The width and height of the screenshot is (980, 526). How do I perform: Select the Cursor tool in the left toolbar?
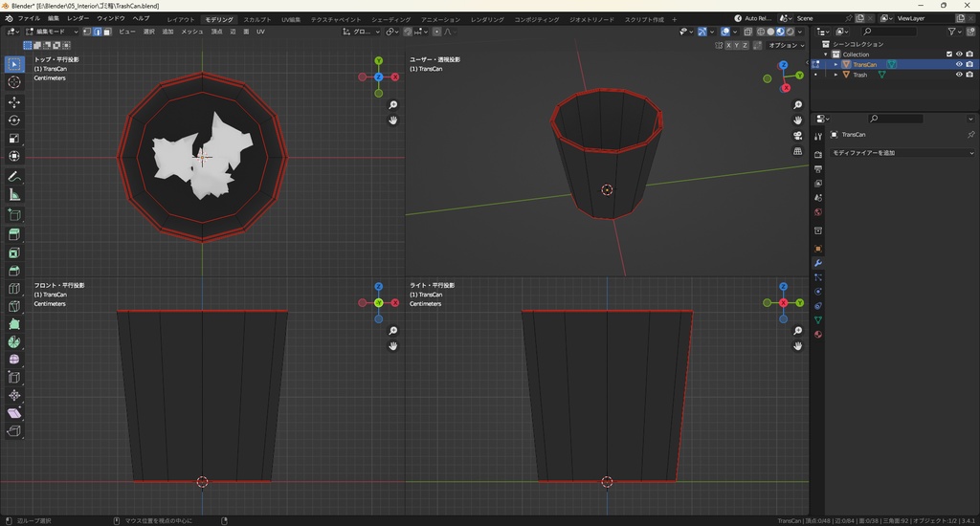14,82
